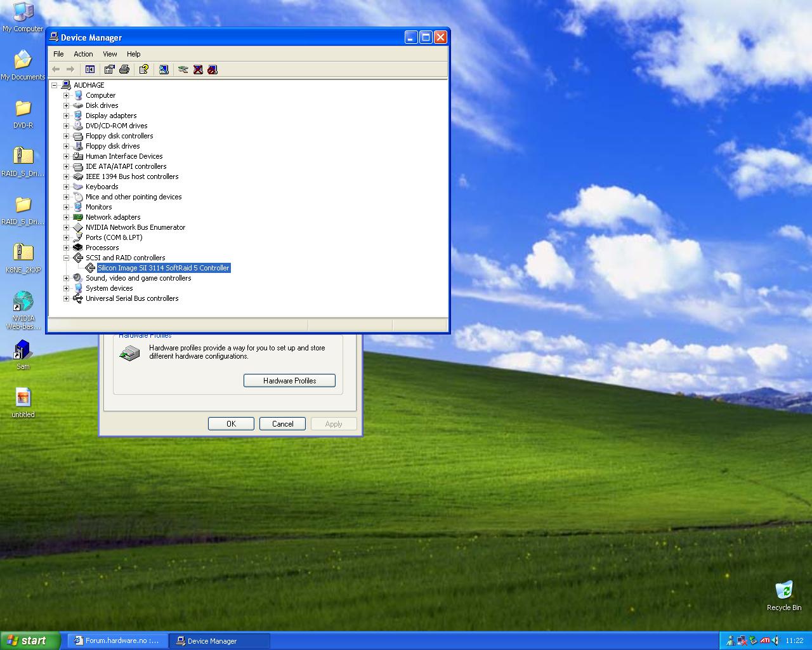The image size is (812, 650).
Task: Click OK in System Properties dialog
Action: 231,424
